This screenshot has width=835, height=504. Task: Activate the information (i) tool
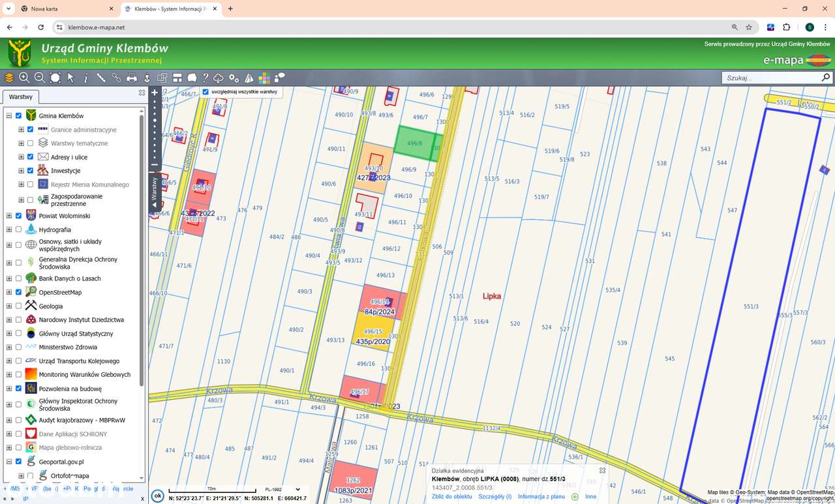[x=85, y=78]
